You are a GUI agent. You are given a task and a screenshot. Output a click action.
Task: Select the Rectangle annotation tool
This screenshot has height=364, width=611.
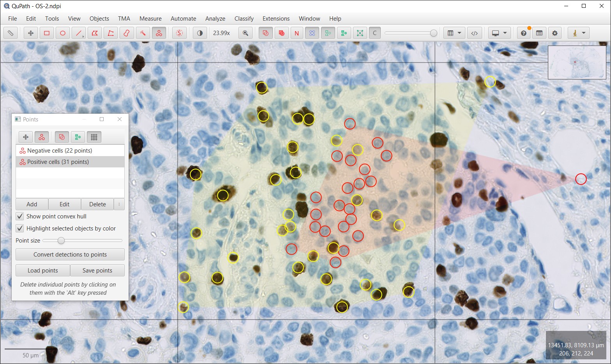47,33
